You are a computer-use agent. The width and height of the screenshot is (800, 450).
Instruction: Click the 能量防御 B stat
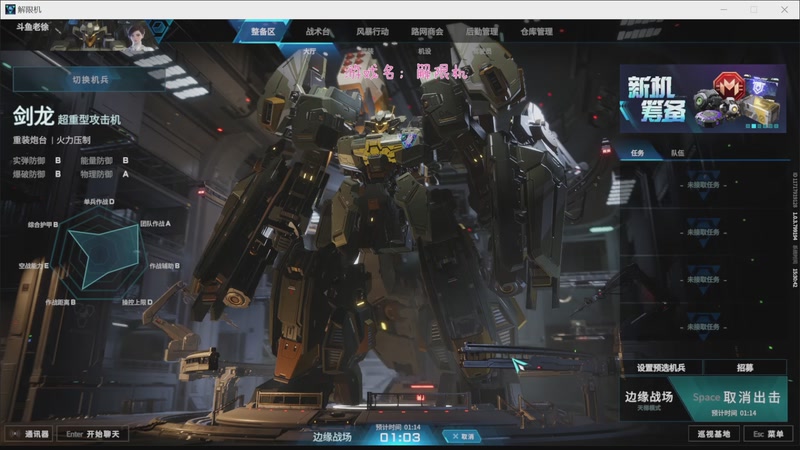(104, 161)
